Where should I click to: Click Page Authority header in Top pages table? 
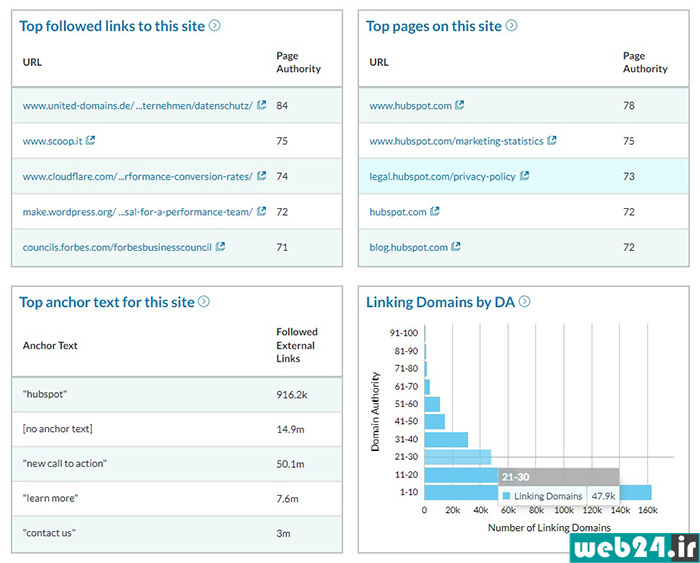(645, 63)
